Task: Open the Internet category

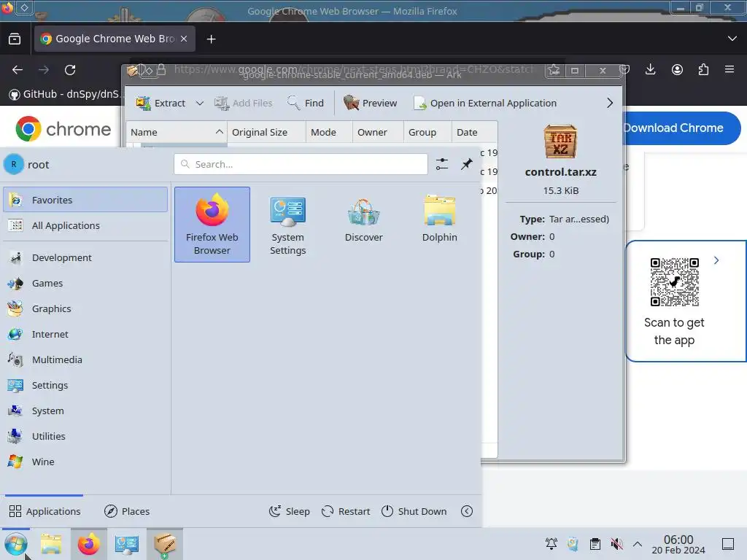Action: 85,334
